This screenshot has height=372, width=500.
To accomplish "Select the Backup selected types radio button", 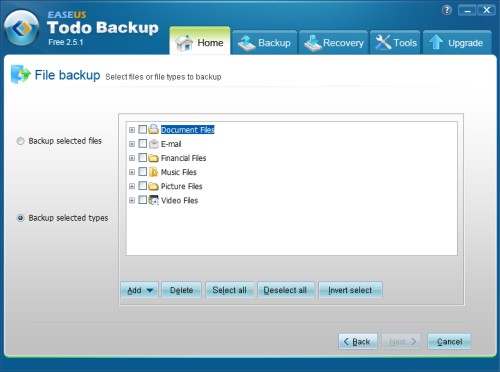I will click(20, 218).
